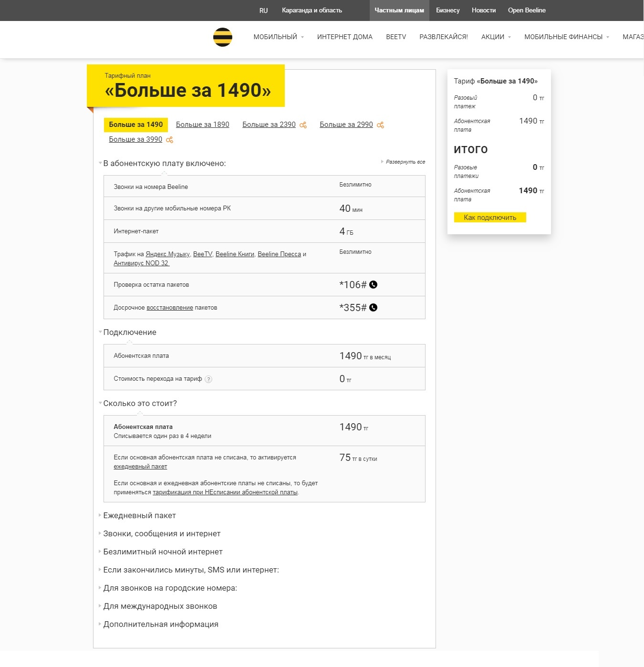The width and height of the screenshot is (644, 667).
Task: Select the Бизнесу top navigation tab
Action: click(447, 10)
